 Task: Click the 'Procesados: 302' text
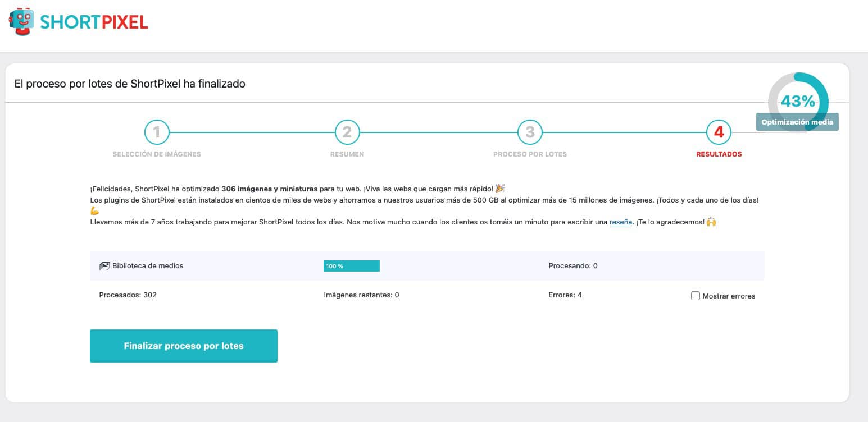click(x=128, y=295)
